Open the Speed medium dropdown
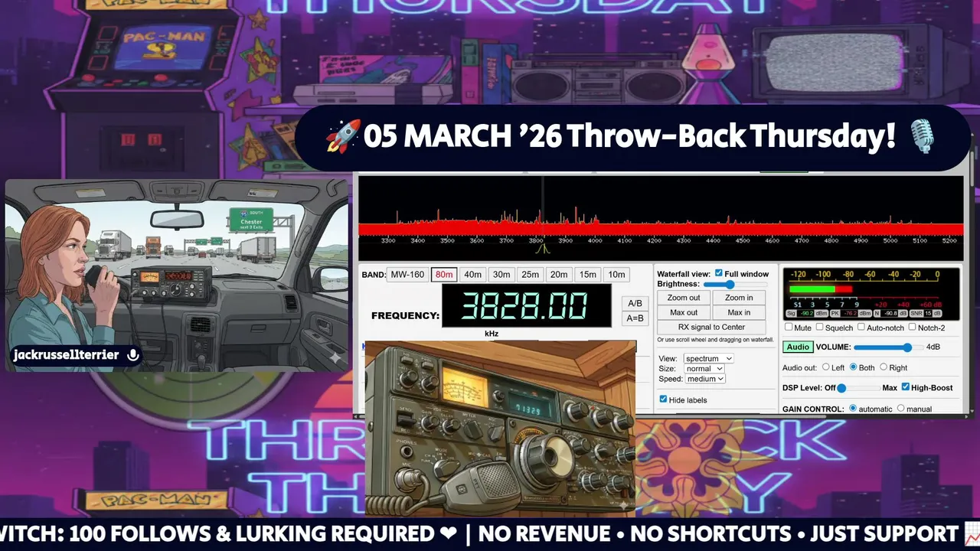The height and width of the screenshot is (551, 980). 706,379
